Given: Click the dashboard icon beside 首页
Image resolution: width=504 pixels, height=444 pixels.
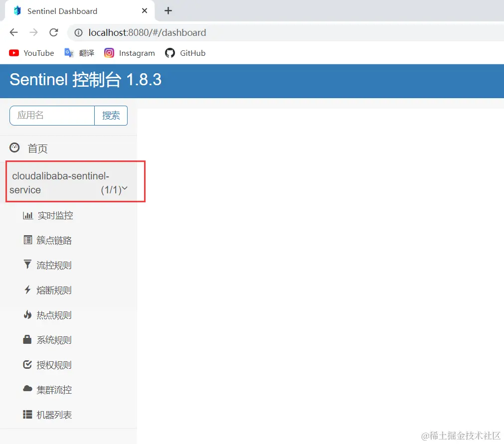Looking at the screenshot, I should (x=14, y=148).
